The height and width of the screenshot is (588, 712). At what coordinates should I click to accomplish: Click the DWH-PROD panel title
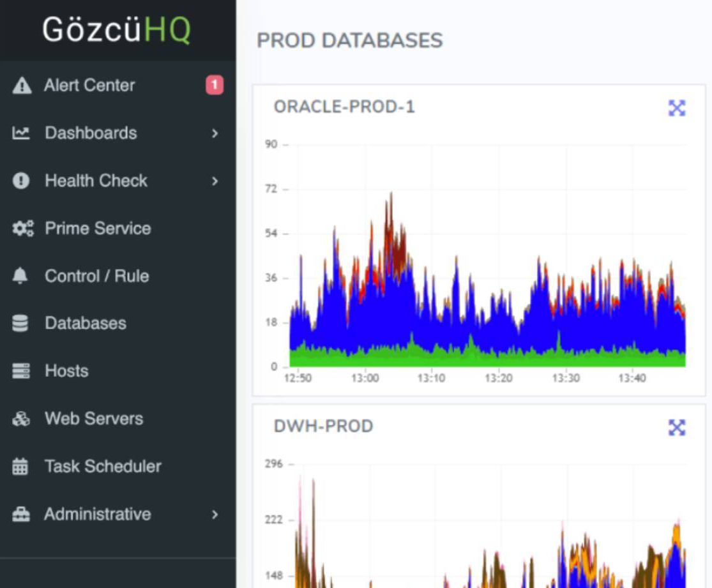tap(323, 426)
